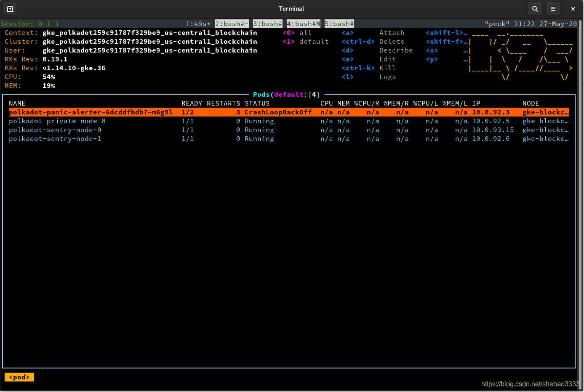Switch to tmux window 2:bash
The image size is (584, 392).
click(x=232, y=24)
